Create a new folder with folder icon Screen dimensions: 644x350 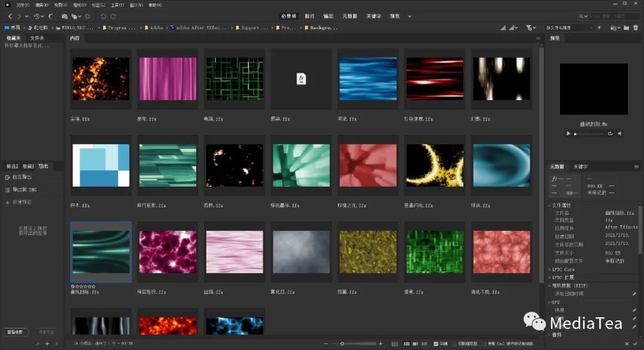tap(626, 27)
